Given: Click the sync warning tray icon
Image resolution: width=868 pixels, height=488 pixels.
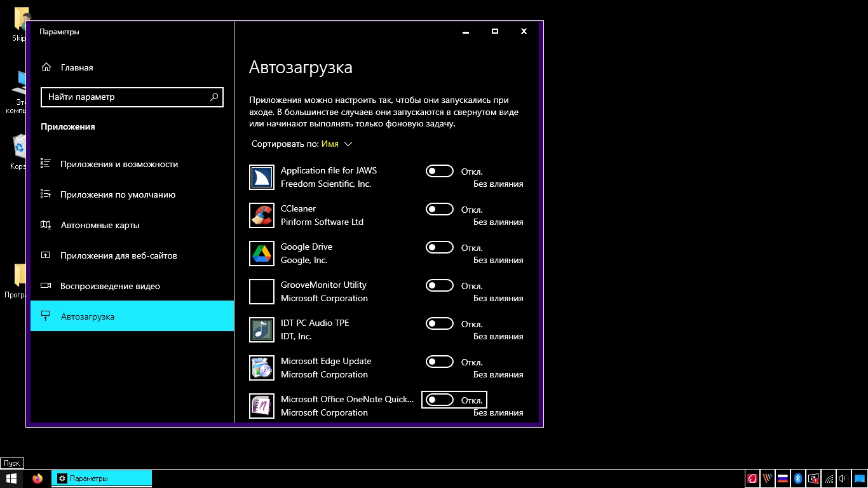Looking at the screenshot, I should point(813,478).
